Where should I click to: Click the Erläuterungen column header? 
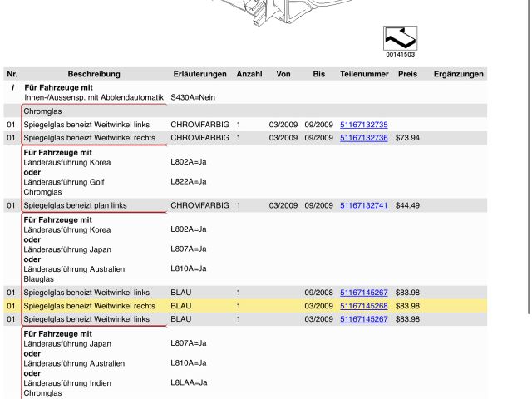199,75
